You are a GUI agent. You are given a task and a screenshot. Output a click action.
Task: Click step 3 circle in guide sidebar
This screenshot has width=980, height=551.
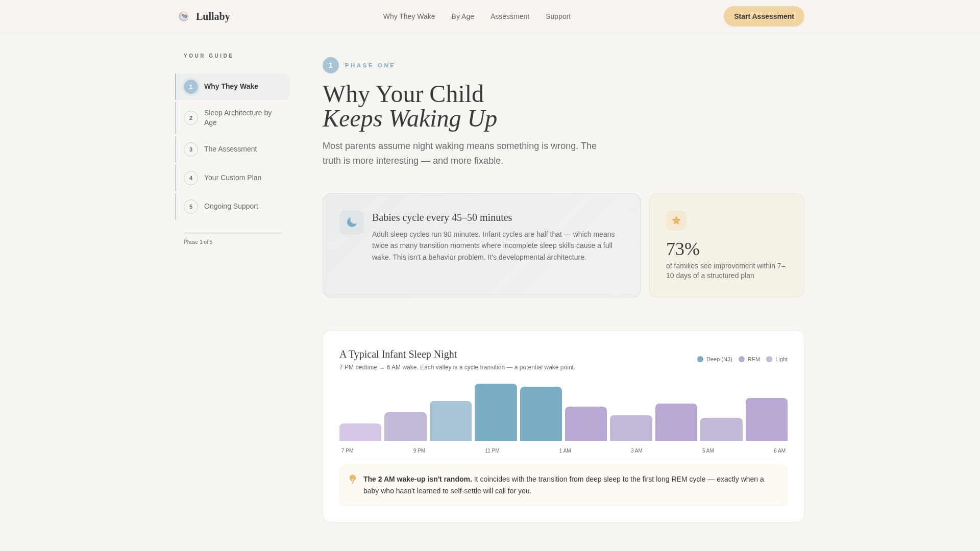pos(191,149)
